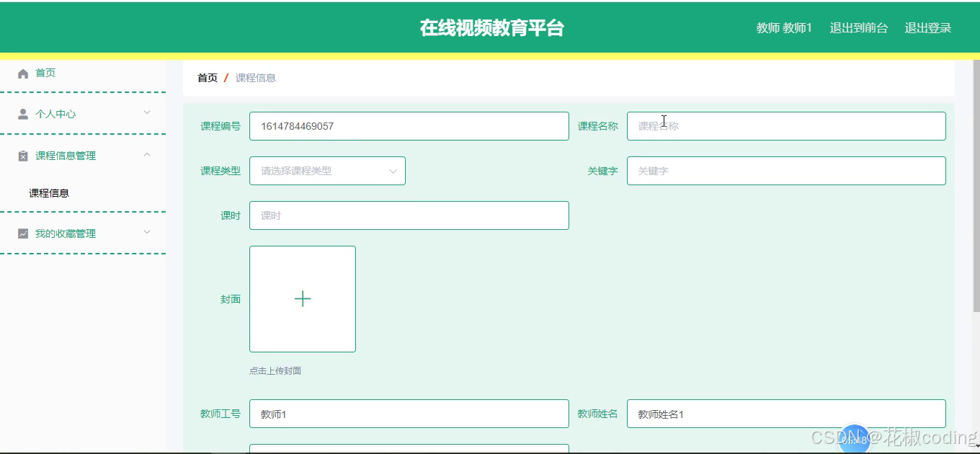Collapse the 课程信息管理 chevron

click(x=147, y=154)
